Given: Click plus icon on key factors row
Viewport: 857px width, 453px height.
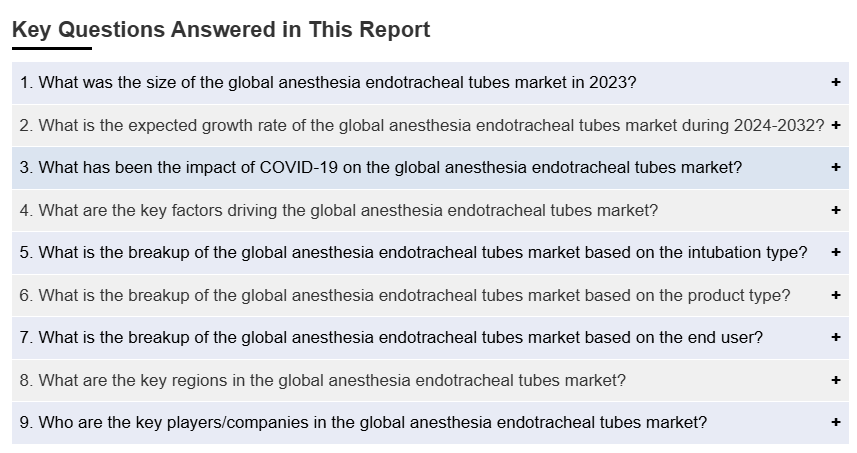Looking at the screenshot, I should click(836, 210).
